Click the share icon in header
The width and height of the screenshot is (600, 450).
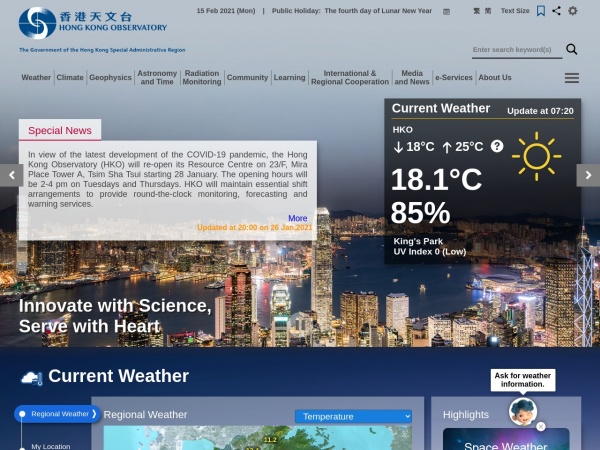(x=556, y=11)
